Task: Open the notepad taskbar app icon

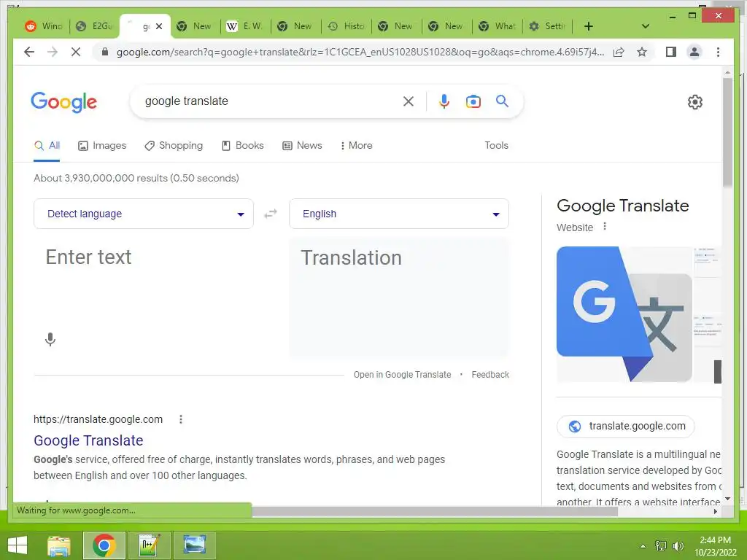Action: [x=149, y=545]
